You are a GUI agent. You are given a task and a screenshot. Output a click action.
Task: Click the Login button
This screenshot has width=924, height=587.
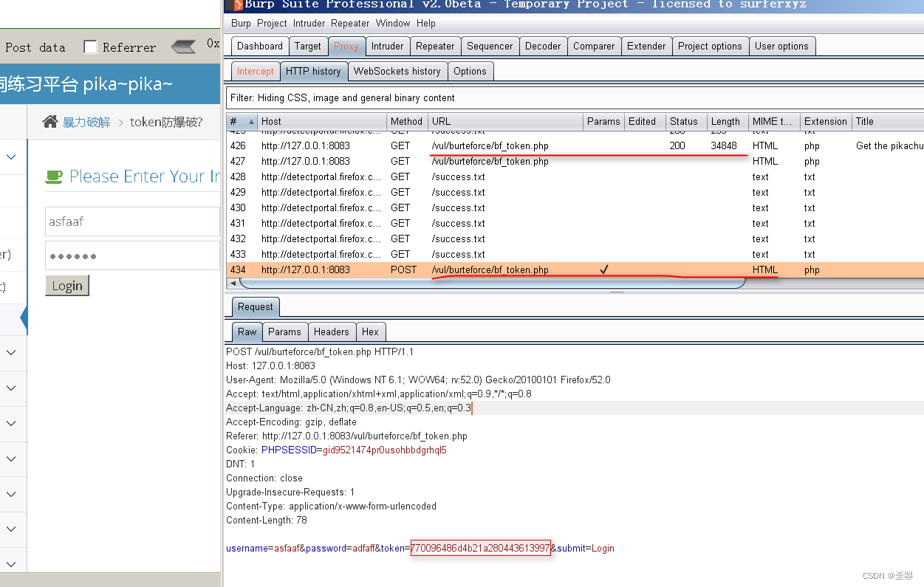coord(67,286)
